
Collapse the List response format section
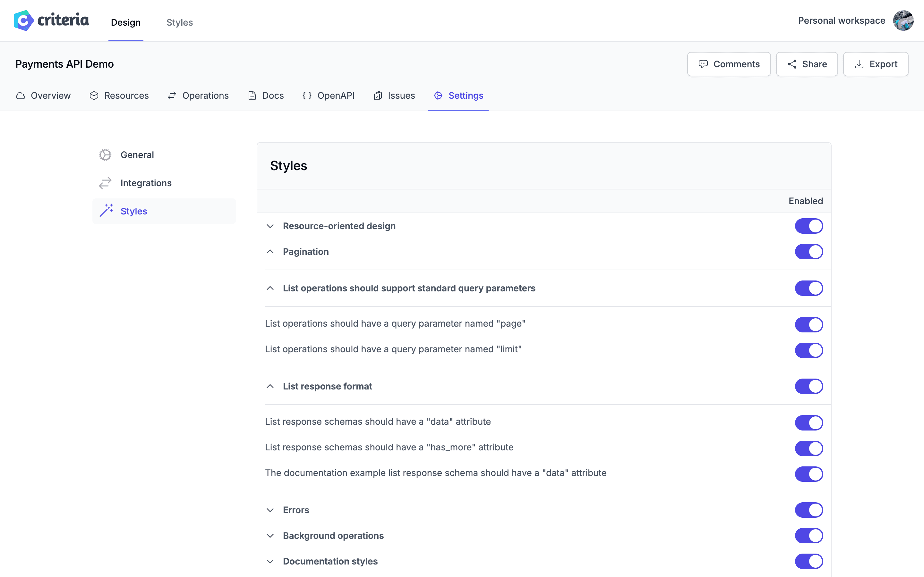tap(270, 386)
